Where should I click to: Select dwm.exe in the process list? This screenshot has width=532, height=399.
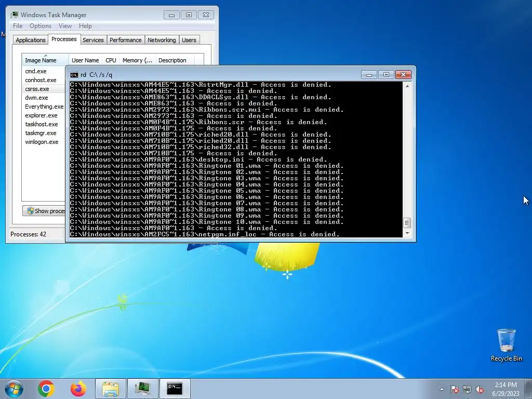(36, 98)
